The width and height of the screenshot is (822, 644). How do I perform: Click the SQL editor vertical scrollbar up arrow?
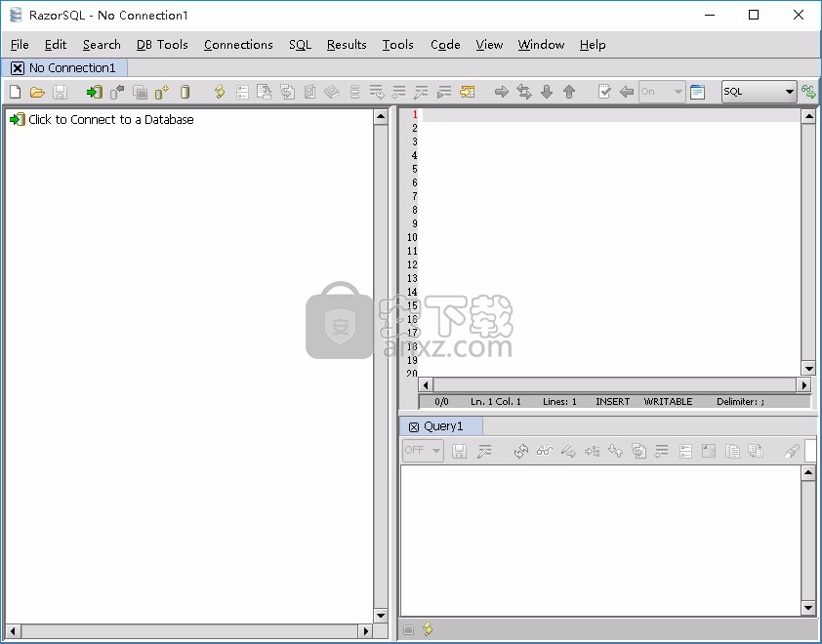pyautogui.click(x=808, y=116)
